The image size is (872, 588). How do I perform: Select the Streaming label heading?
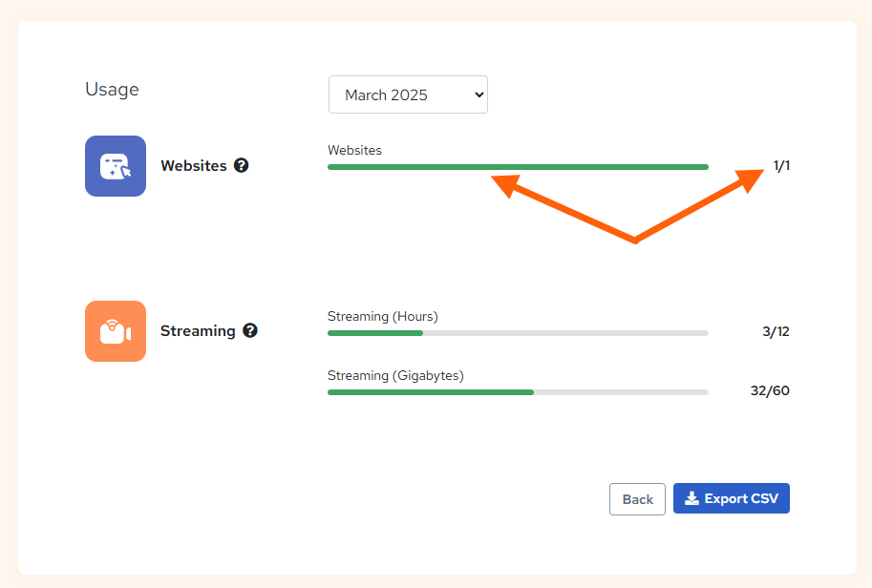tap(198, 330)
